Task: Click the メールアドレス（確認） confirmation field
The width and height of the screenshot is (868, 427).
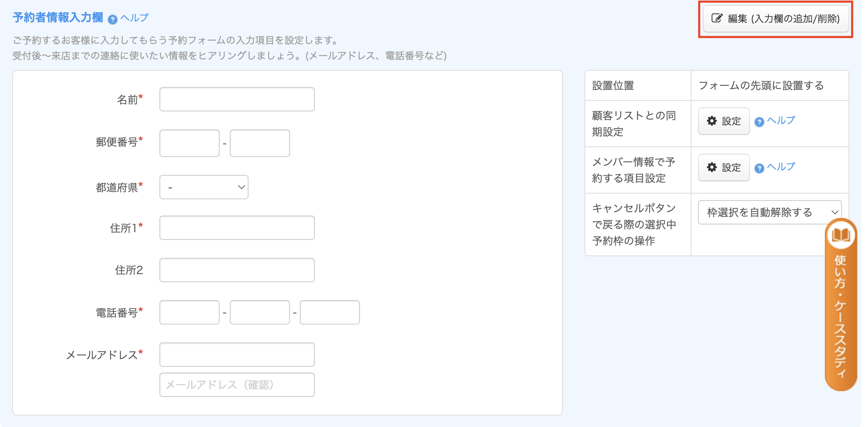Action: (x=237, y=385)
